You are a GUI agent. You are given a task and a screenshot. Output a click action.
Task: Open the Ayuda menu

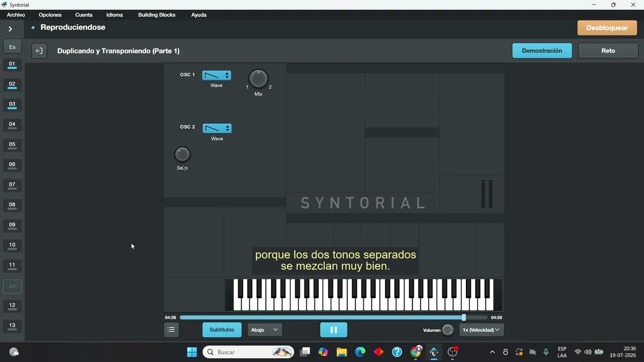[x=199, y=15]
